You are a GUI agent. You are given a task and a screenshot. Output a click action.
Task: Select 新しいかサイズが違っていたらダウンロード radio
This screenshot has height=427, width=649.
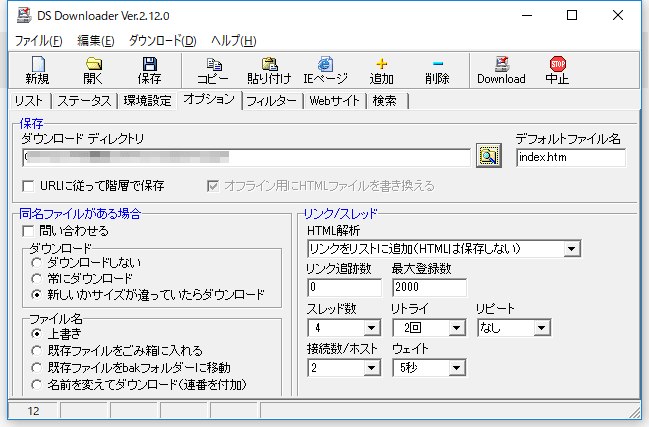[x=36, y=295]
